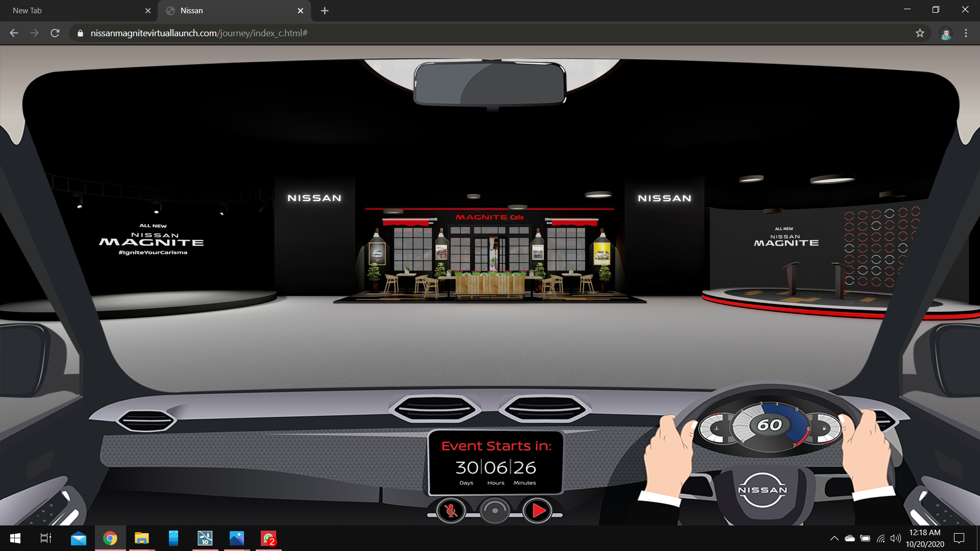Click the rear-view mirror
Screen dimensions: 980x551
tap(489, 84)
